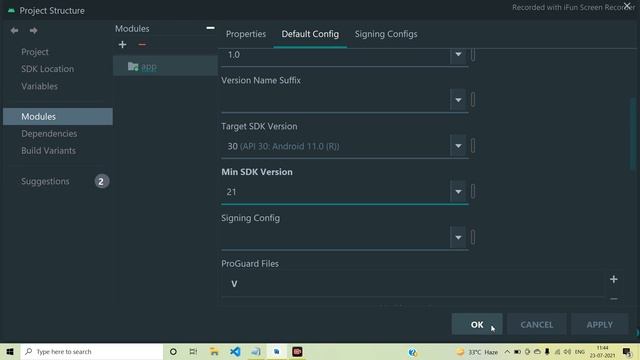Click the Windows taskbar search box
Image resolution: width=640 pixels, height=360 pixels.
tap(92, 351)
